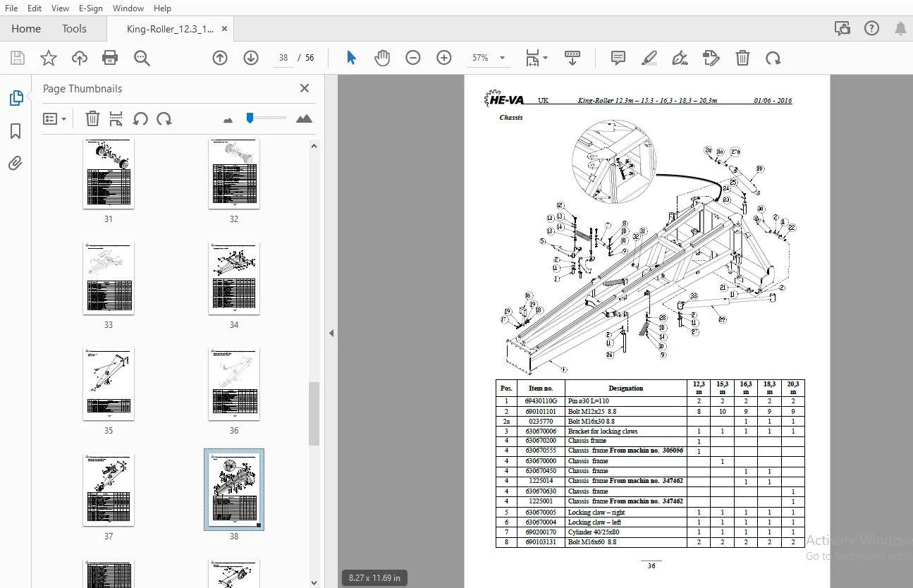Rotate page clockwise in toolbar
The image size is (913, 588).
click(x=773, y=58)
